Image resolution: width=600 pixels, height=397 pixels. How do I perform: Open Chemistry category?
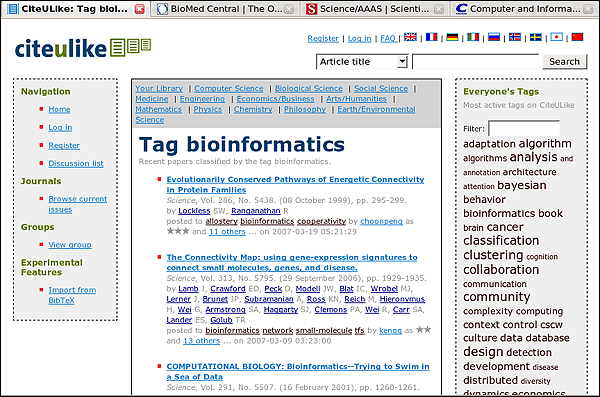[253, 109]
